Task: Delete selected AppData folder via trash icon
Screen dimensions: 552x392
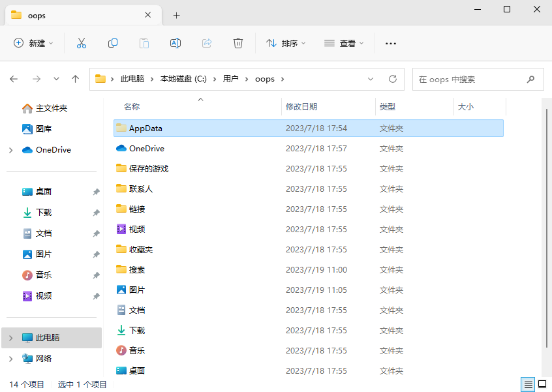Action: tap(238, 43)
